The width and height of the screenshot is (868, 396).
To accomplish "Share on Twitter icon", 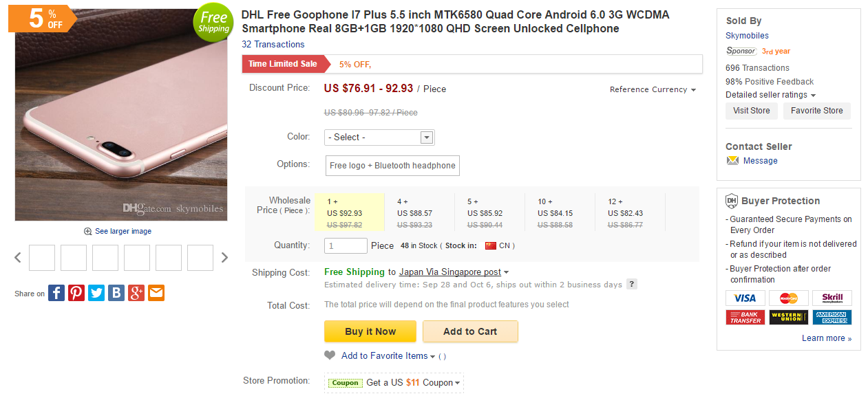I will point(96,293).
